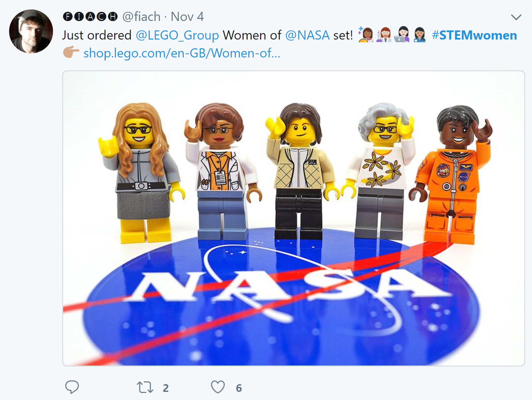This screenshot has width=532, height=400.
Task: Open the @NASA mention link
Action: pyautogui.click(x=307, y=35)
